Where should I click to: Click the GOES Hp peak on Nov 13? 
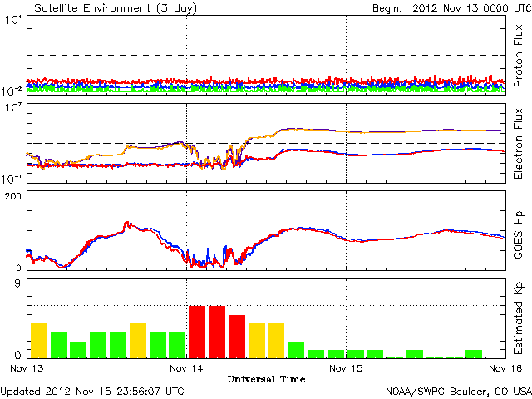pos(127,224)
